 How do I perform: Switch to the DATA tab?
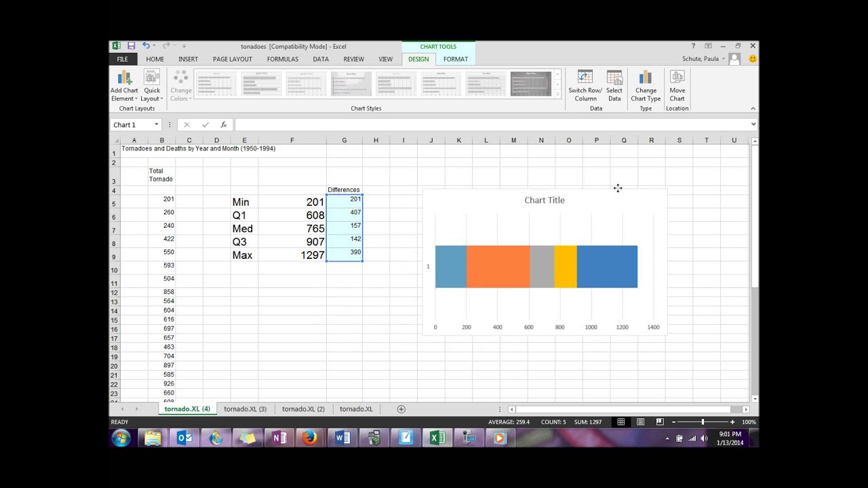[321, 59]
